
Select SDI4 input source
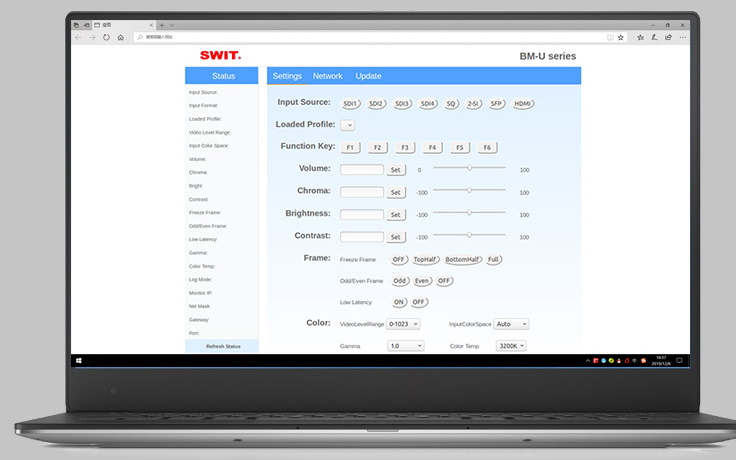tap(428, 104)
